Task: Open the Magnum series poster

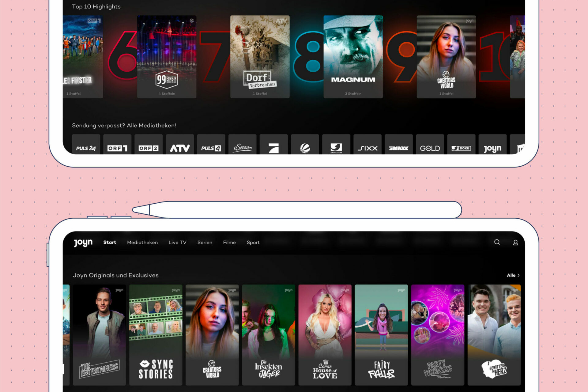Action: point(353,57)
